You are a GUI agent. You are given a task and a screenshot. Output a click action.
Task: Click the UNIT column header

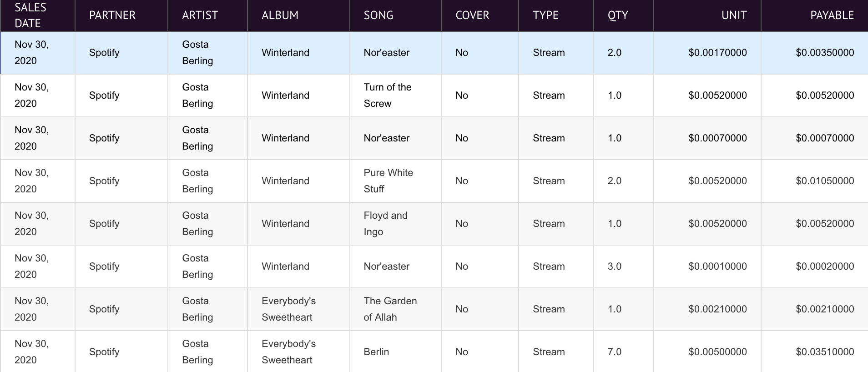[707, 15]
